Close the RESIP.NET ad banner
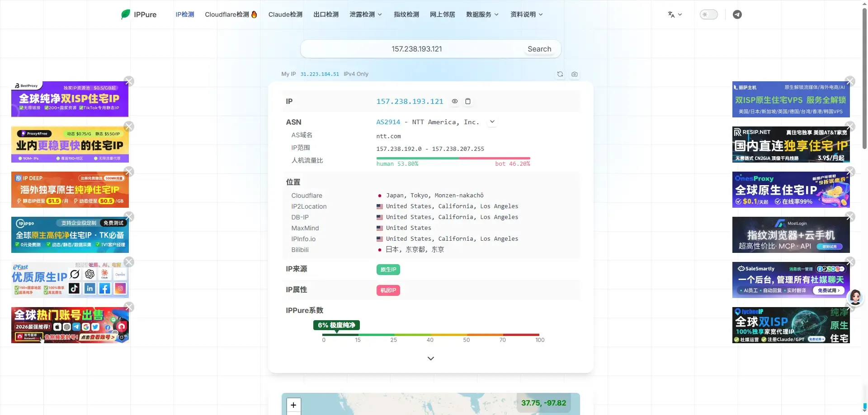868x415 pixels. (x=850, y=126)
